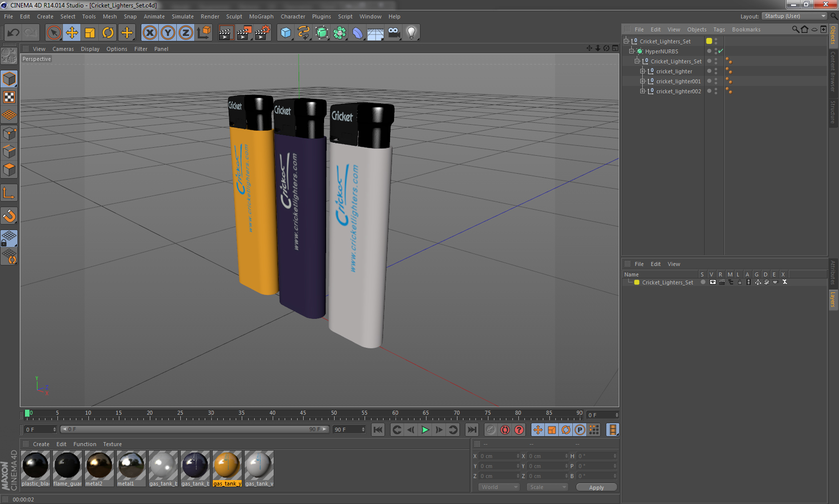The width and height of the screenshot is (839, 504).
Task: Switch the coordinate system icon
Action: [x=204, y=33]
